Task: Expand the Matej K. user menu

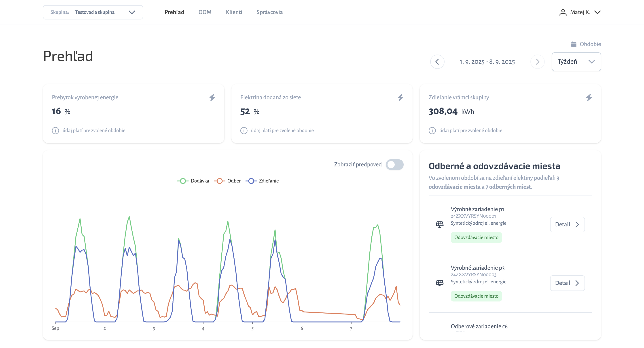Action: [580, 12]
